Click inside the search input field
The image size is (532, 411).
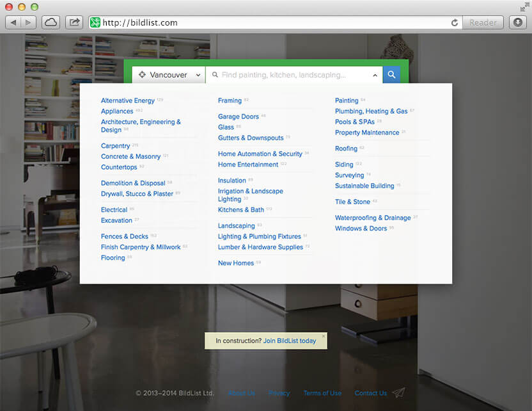288,74
